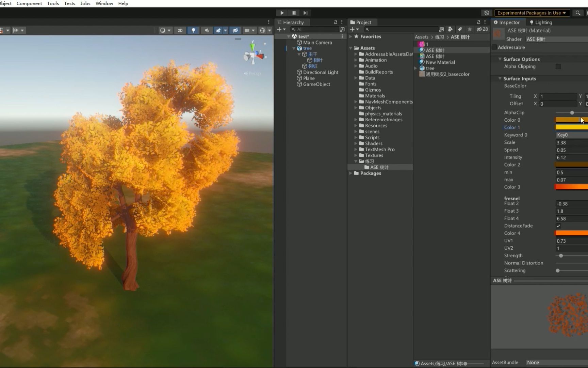
Task: Select the Directional Light in the Hierarchy
Action: click(321, 72)
